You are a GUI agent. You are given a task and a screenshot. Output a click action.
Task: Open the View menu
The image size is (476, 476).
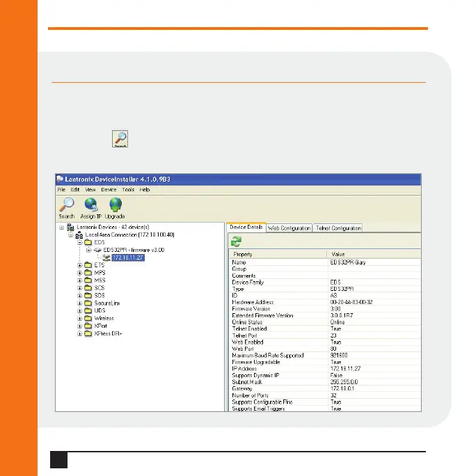(90, 190)
